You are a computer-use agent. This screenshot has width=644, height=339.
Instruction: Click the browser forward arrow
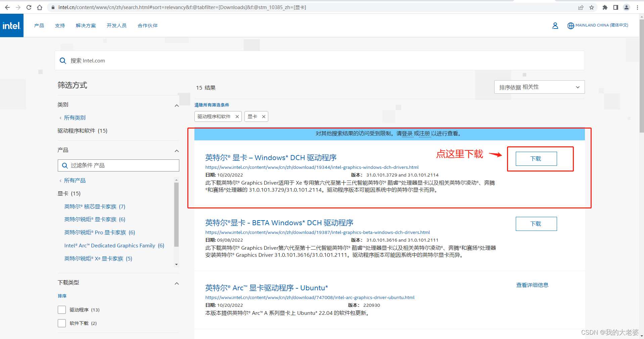tap(18, 7)
